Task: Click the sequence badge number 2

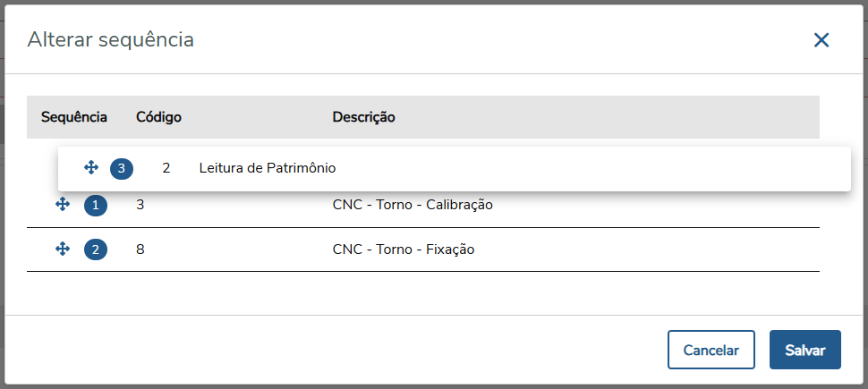Action: [x=96, y=250]
